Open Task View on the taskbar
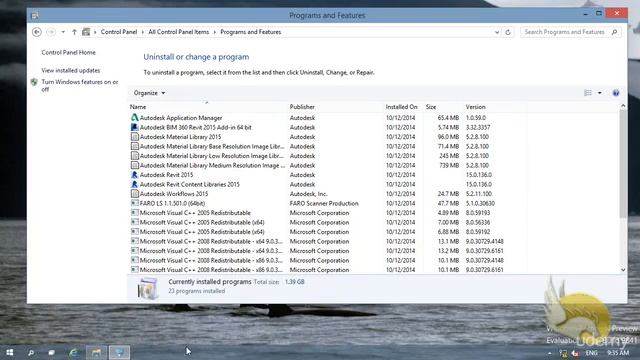The height and width of the screenshot is (360, 640). pyautogui.click(x=51, y=352)
